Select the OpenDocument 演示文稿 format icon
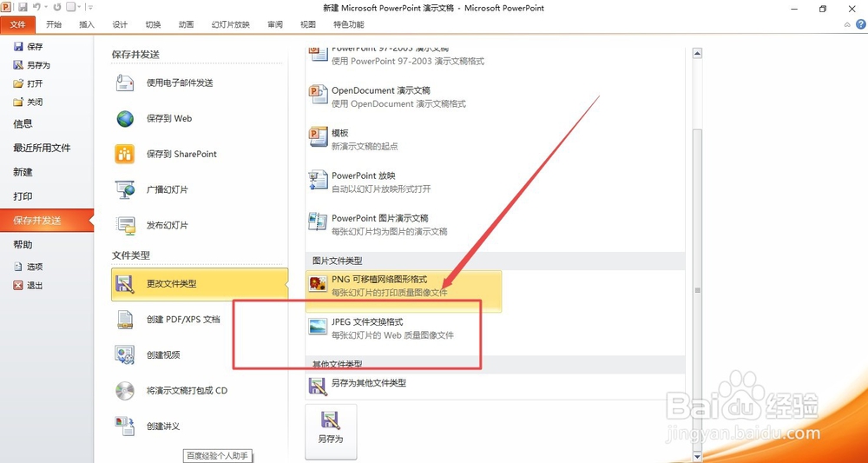This screenshot has height=463, width=868. pyautogui.click(x=318, y=95)
